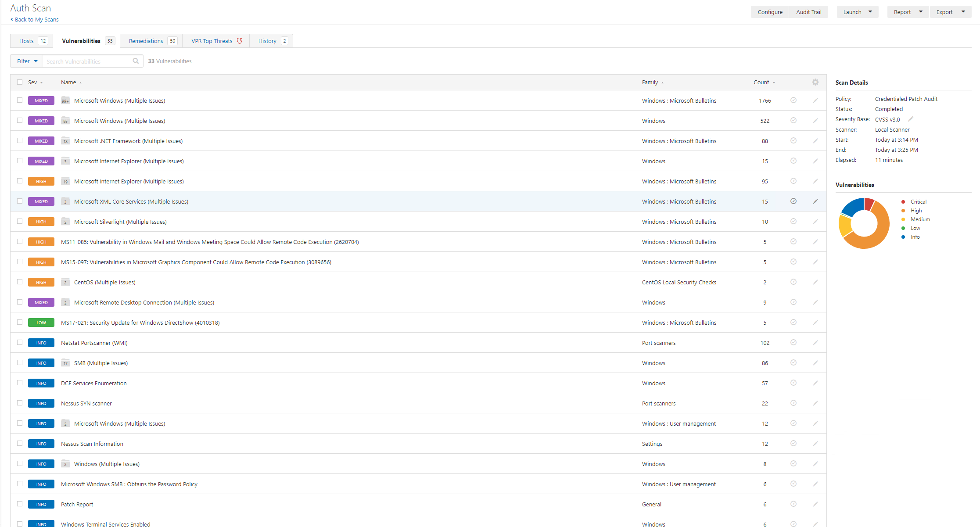Click the VPR Top Threats shield icon
The width and height of the screenshot is (980, 527).
point(240,41)
